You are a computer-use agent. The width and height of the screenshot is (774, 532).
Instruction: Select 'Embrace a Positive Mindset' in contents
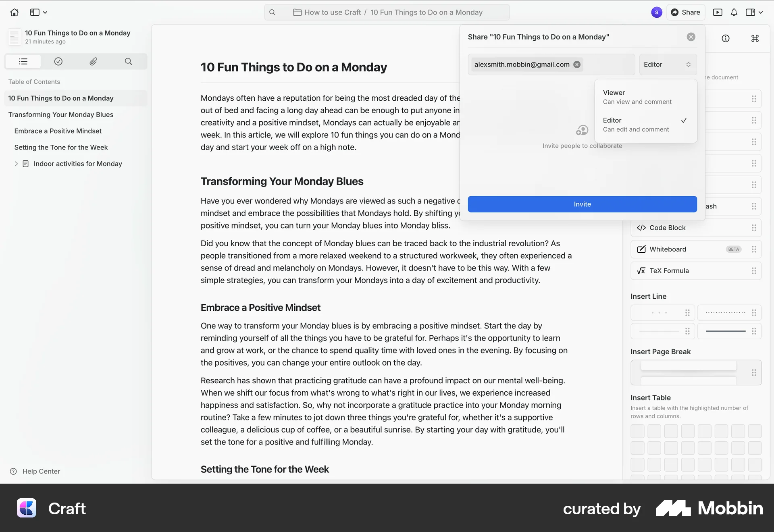tap(58, 131)
